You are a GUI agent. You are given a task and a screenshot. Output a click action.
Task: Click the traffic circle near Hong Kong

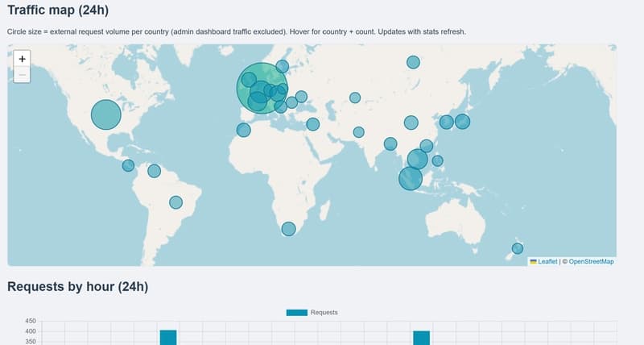427,146
